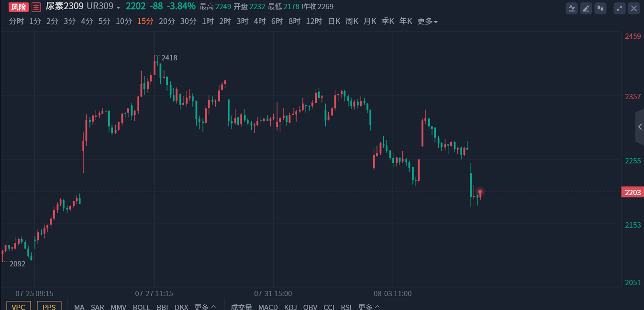The image size is (644, 310).
Task: Select the pencil drawing tool icon
Action: pos(586,8)
